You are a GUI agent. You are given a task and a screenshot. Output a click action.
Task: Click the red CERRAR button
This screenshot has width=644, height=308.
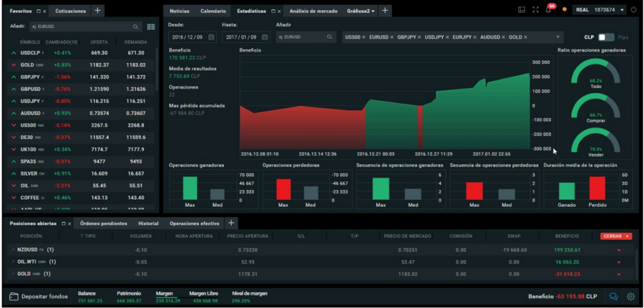pyautogui.click(x=616, y=236)
